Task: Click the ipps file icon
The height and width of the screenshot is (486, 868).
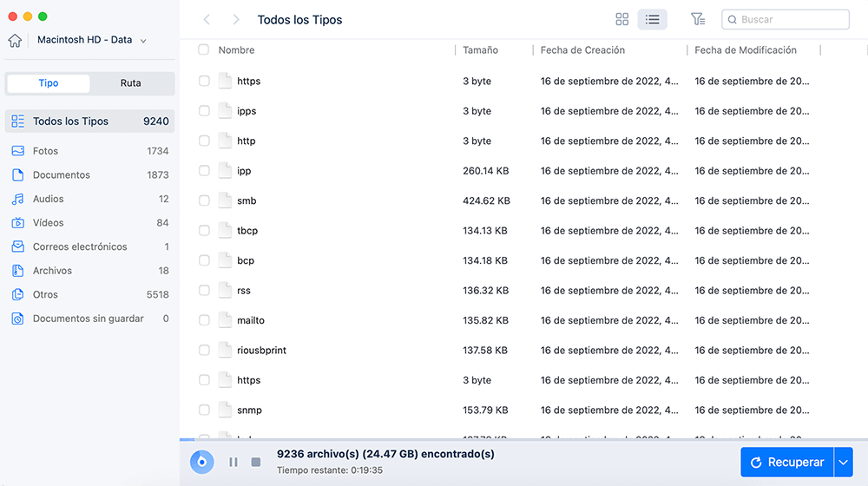Action: 225,111
